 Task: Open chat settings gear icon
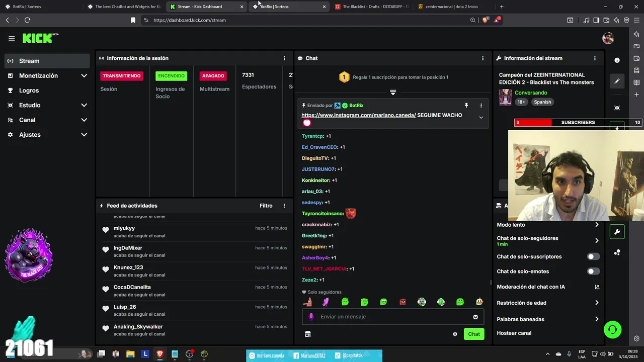point(455,334)
